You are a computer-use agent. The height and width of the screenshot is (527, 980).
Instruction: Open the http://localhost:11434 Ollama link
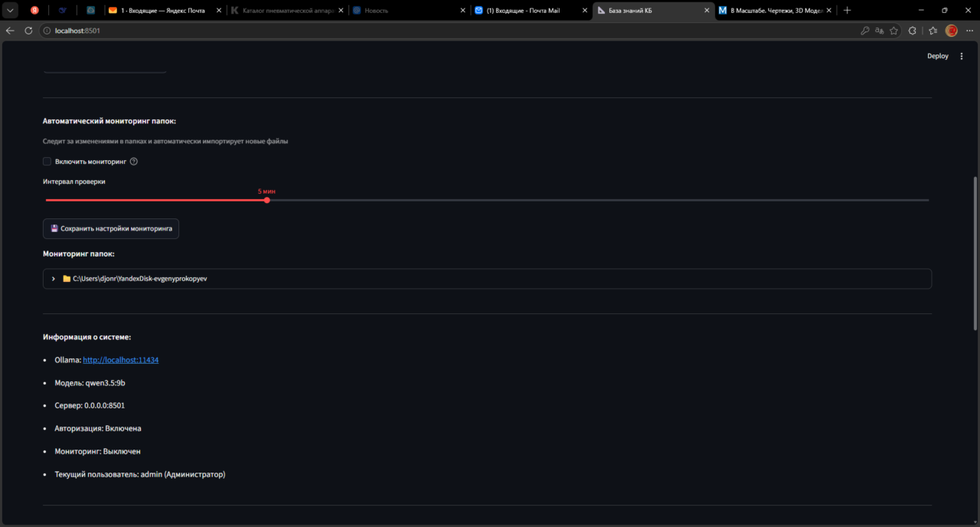(x=120, y=360)
